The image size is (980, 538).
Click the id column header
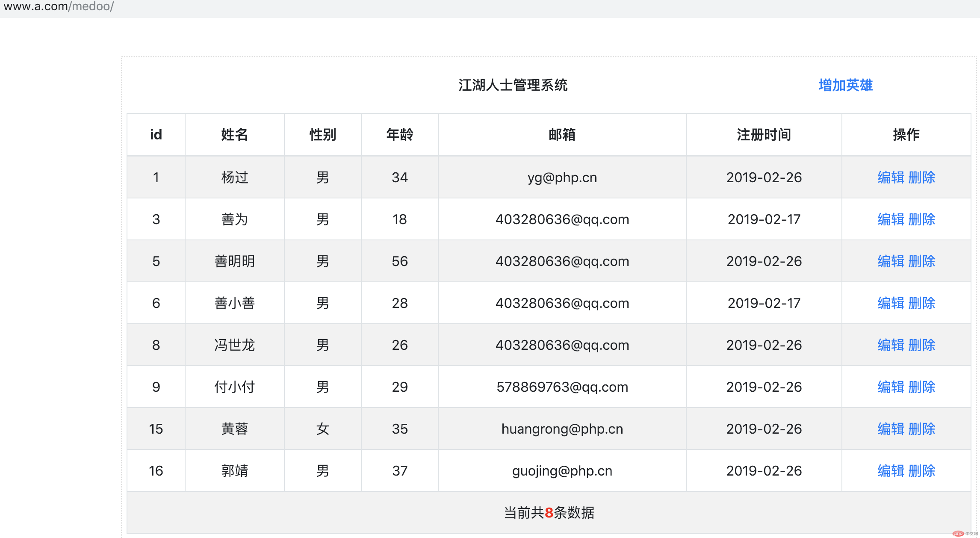pos(156,135)
